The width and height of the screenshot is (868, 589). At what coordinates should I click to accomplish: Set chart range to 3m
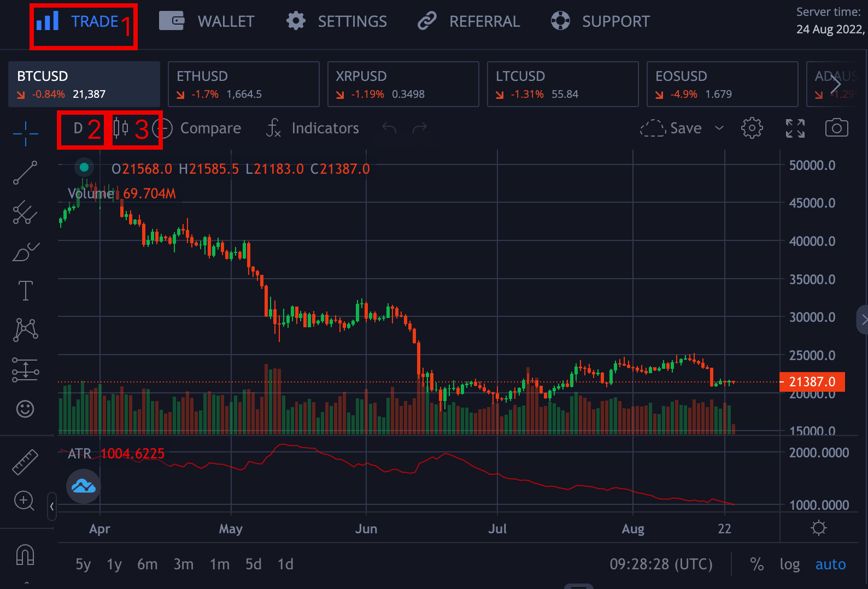pos(183,564)
